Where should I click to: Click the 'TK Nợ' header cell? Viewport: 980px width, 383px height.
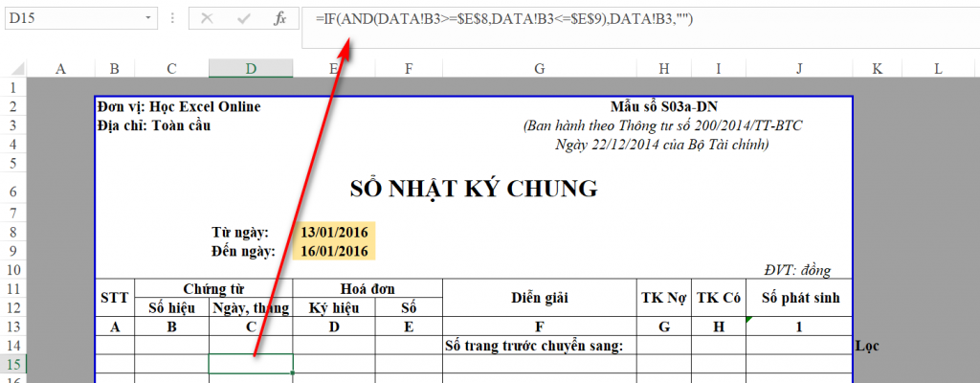pyautogui.click(x=664, y=298)
